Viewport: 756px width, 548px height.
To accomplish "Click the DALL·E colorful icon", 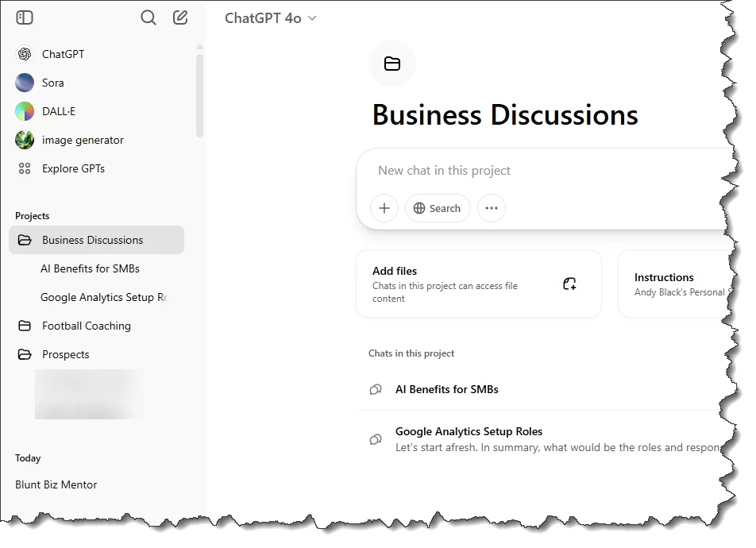I will pos(25,111).
